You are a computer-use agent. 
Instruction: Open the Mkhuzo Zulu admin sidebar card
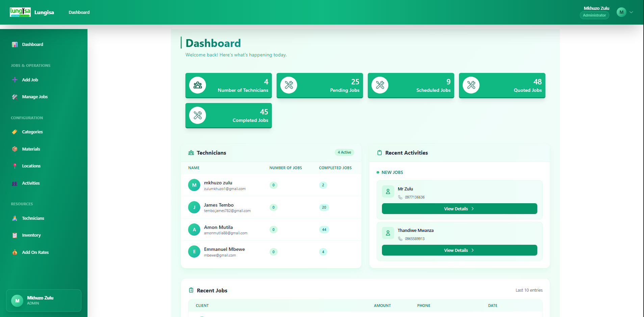(44, 300)
